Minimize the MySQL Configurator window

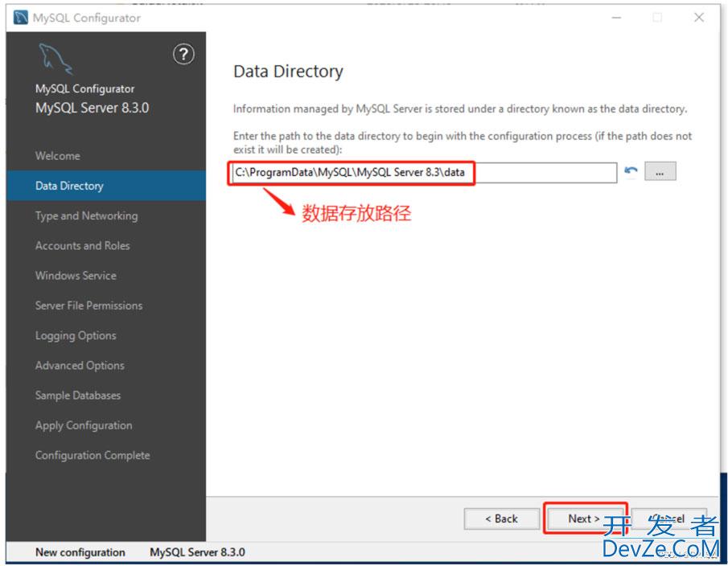click(x=616, y=18)
